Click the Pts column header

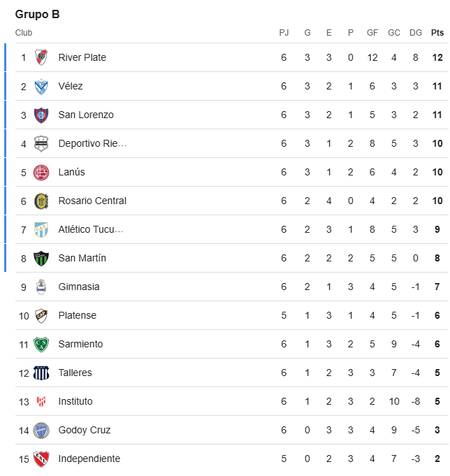click(437, 33)
